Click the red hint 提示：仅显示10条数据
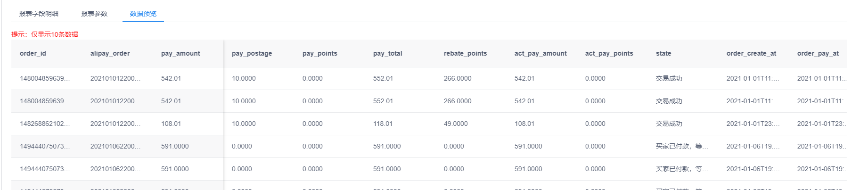Viewport: 868px width, 190px height. pyautogui.click(x=45, y=34)
